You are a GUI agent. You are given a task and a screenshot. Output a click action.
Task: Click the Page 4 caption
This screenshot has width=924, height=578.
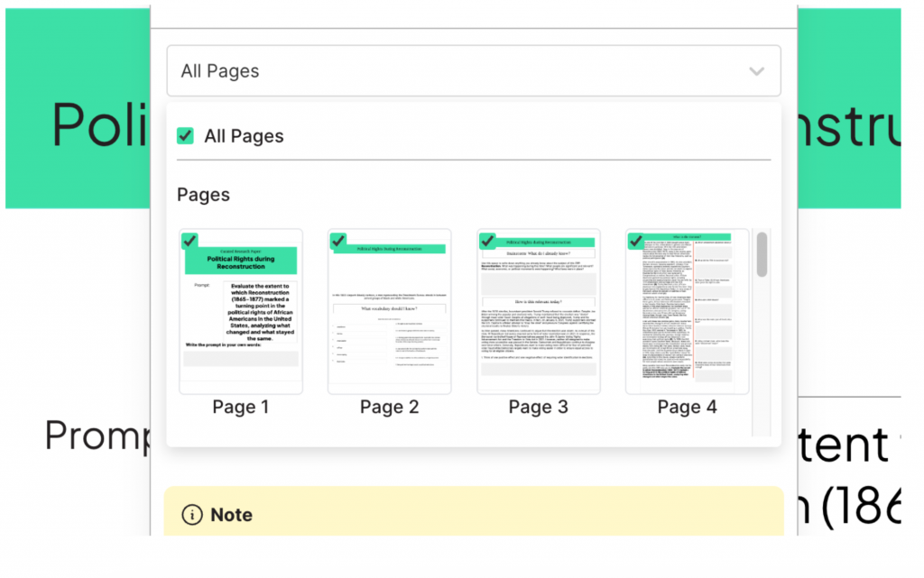688,407
